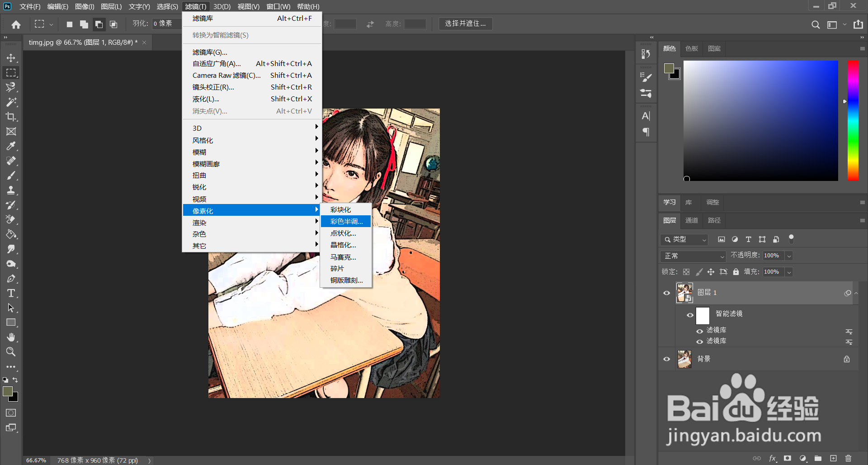
Task: Open the 液化(L)... filter
Action: pos(252,99)
